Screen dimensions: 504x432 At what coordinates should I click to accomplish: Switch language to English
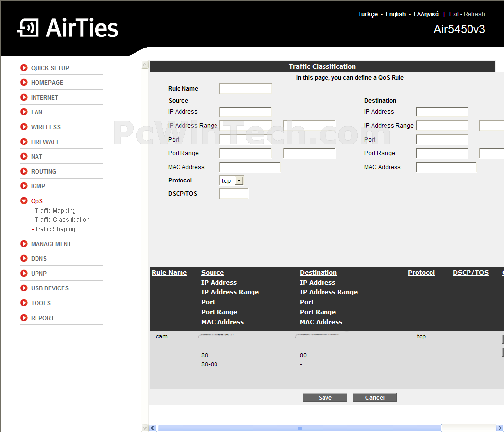point(396,14)
